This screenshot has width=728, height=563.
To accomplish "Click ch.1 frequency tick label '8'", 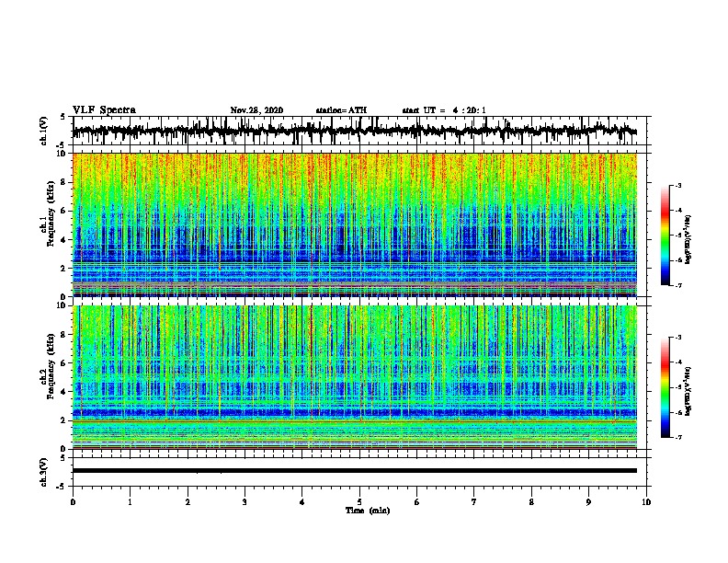I will (x=63, y=182).
